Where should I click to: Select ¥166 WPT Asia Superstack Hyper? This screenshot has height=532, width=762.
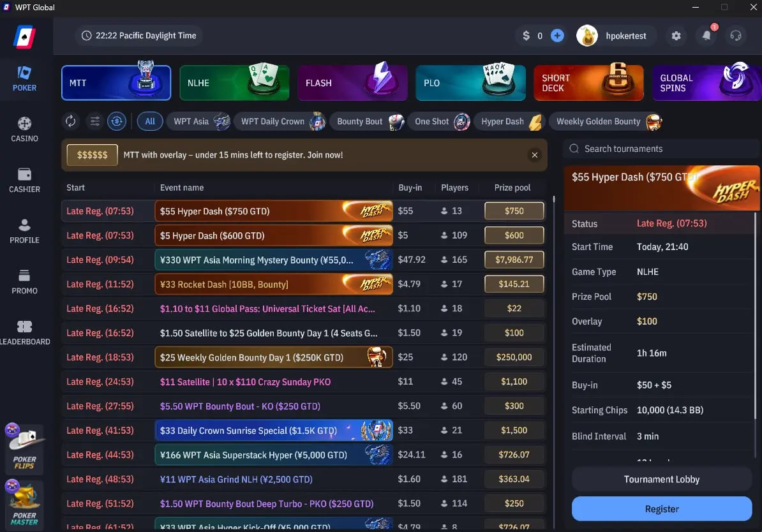[x=303, y=455]
